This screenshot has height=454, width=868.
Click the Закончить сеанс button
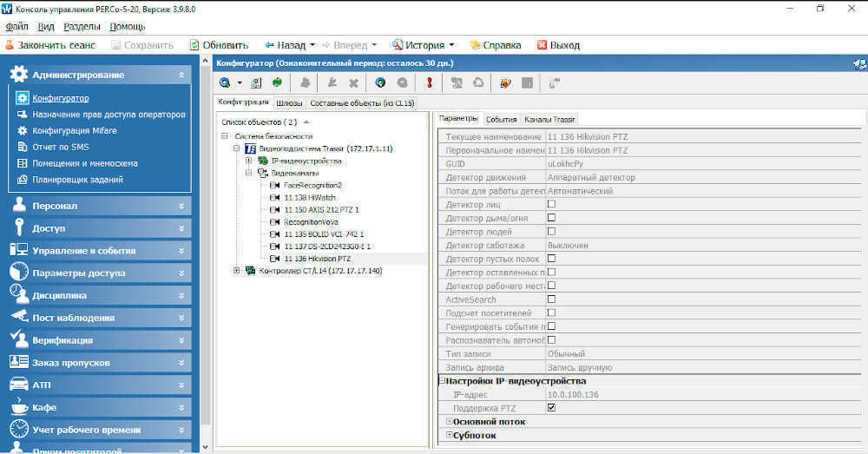click(x=49, y=44)
